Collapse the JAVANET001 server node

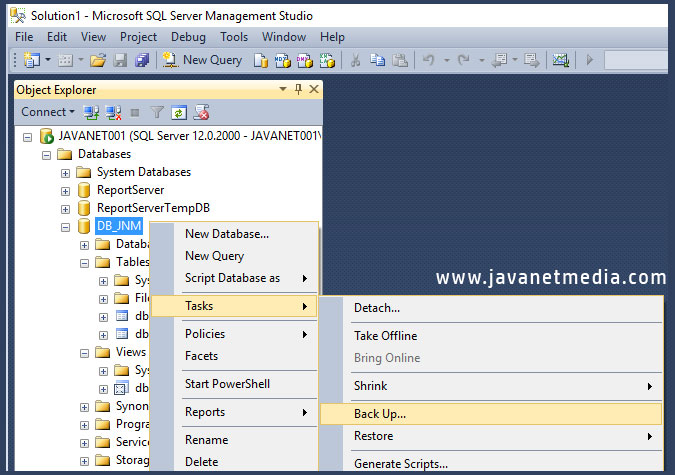click(28, 137)
